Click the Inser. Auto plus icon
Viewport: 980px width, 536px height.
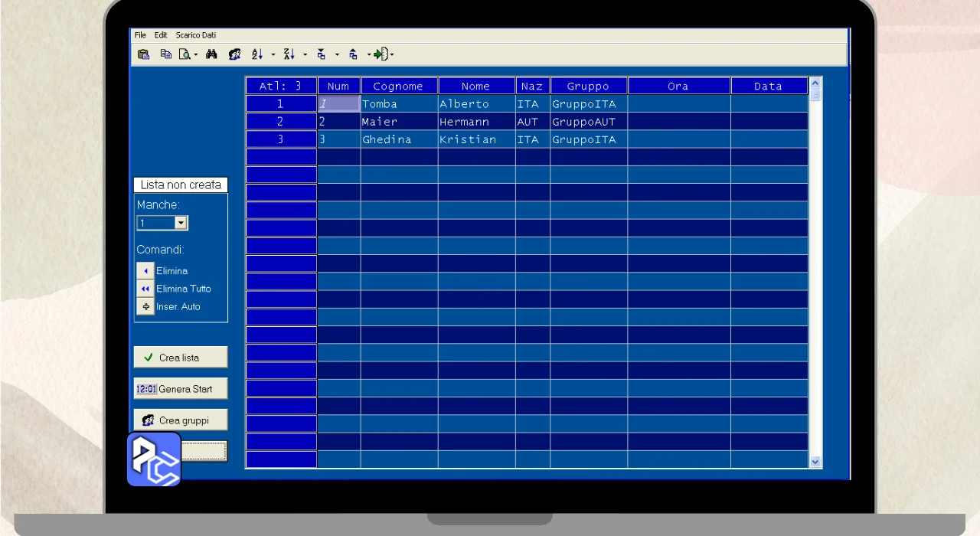[x=145, y=306]
